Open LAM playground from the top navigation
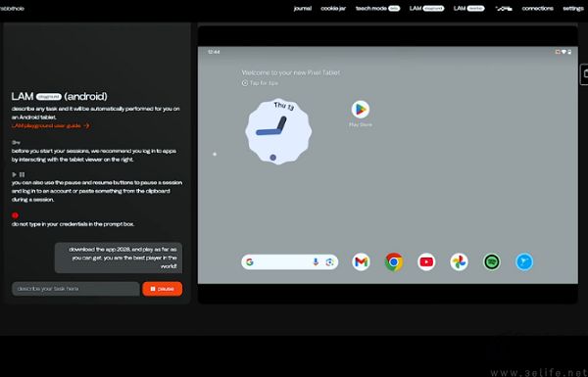This screenshot has height=377, width=588. pyautogui.click(x=426, y=8)
